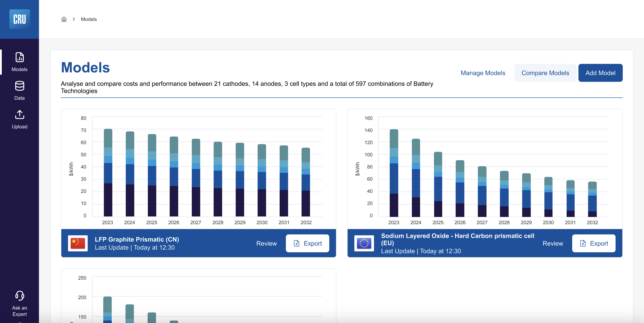Click the Ask an Expert headset icon
Viewport: 644px width, 323px height.
[19, 296]
